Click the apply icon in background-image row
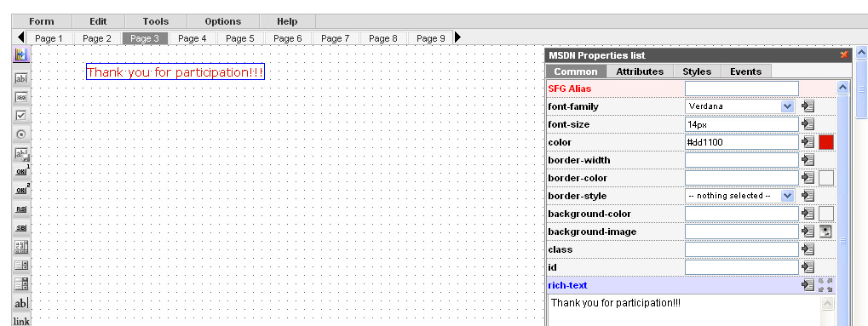 [808, 232]
